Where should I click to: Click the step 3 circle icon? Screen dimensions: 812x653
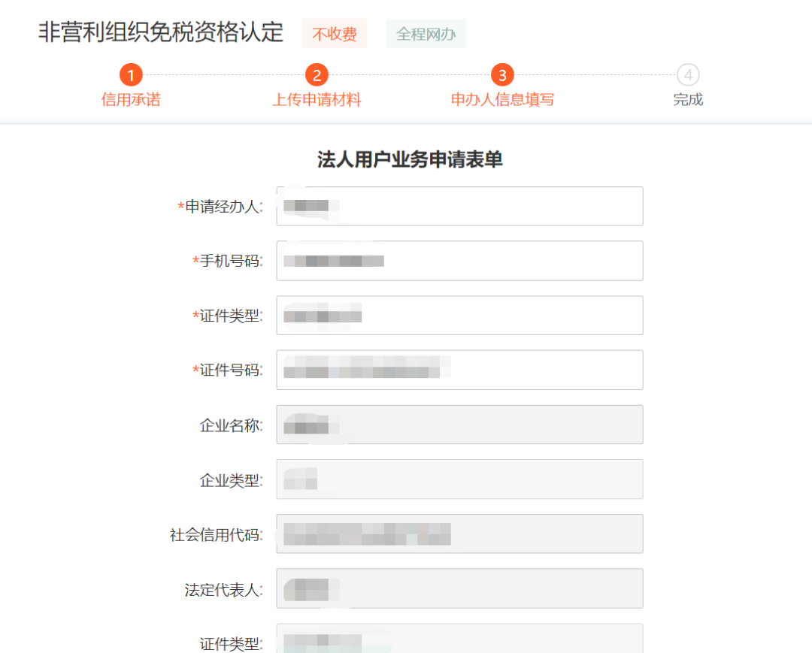pyautogui.click(x=502, y=76)
